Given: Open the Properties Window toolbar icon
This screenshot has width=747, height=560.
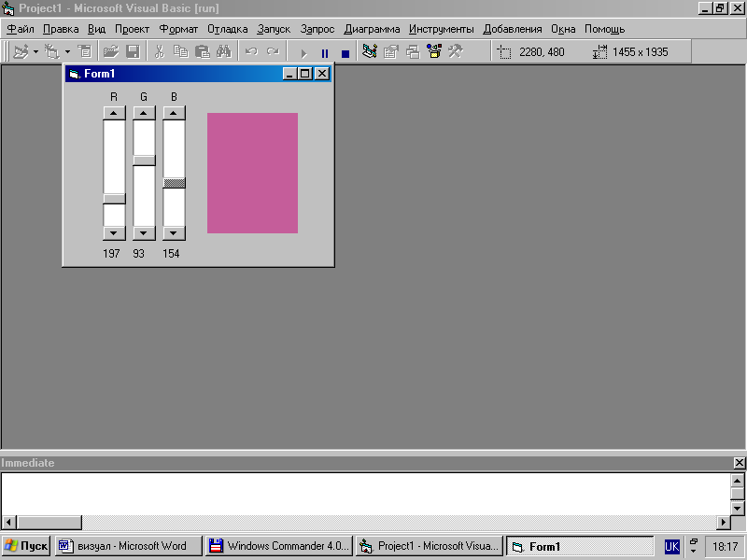Looking at the screenshot, I should 391,51.
